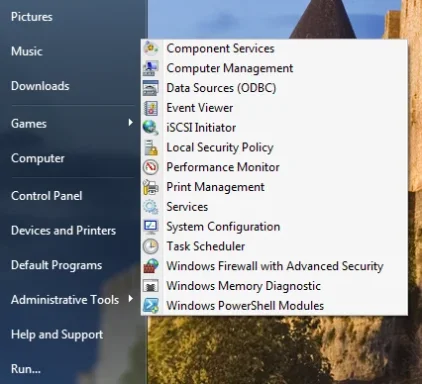Click Games in the Start menu
The height and width of the screenshot is (384, 422).
pyautogui.click(x=29, y=124)
